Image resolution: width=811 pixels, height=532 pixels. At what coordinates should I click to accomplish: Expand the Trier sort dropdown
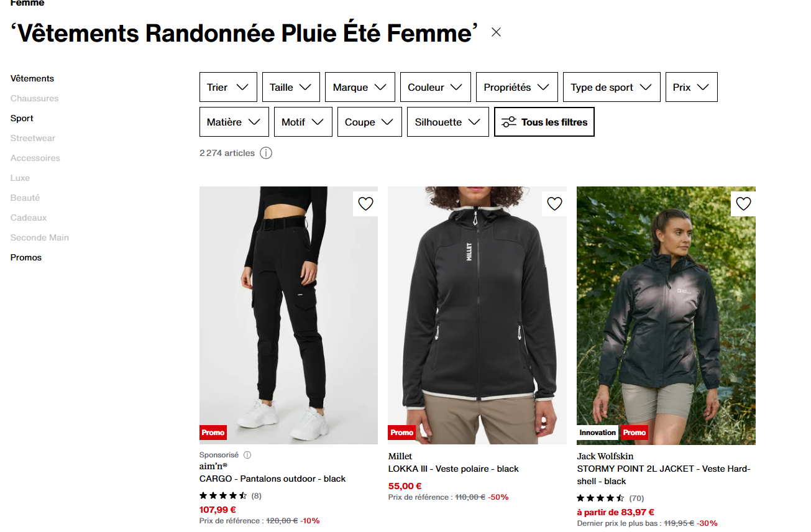pos(228,87)
